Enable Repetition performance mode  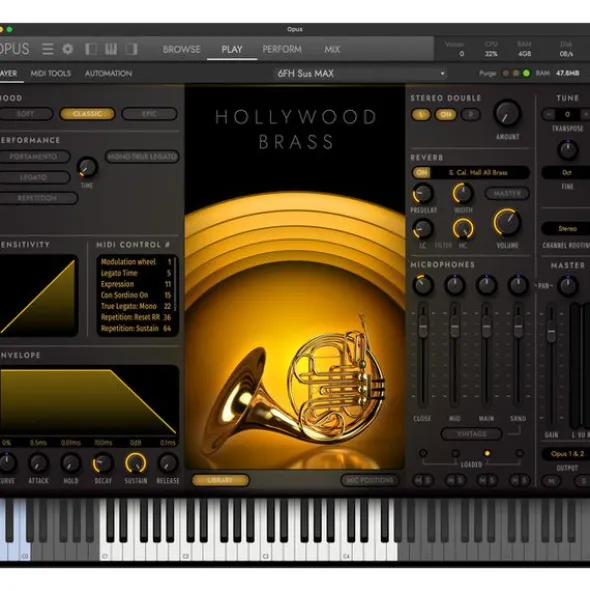point(38,198)
